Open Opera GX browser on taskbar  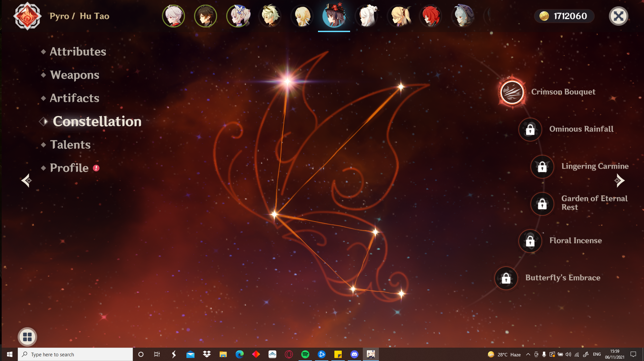pyautogui.click(x=289, y=354)
